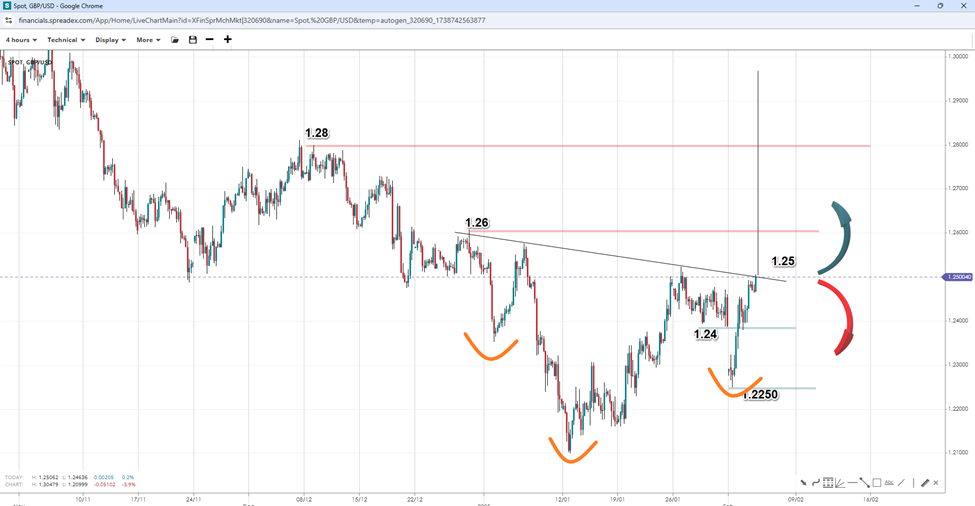Open the Technical indicators dropdown

click(x=66, y=40)
